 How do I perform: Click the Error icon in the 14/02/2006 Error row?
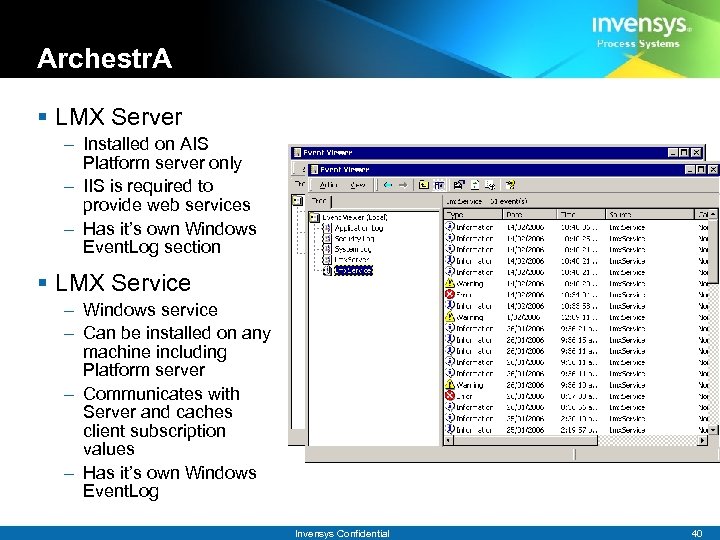click(450, 294)
